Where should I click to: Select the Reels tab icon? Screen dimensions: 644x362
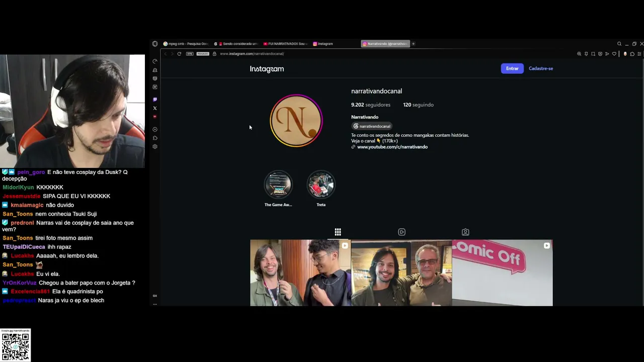click(401, 232)
